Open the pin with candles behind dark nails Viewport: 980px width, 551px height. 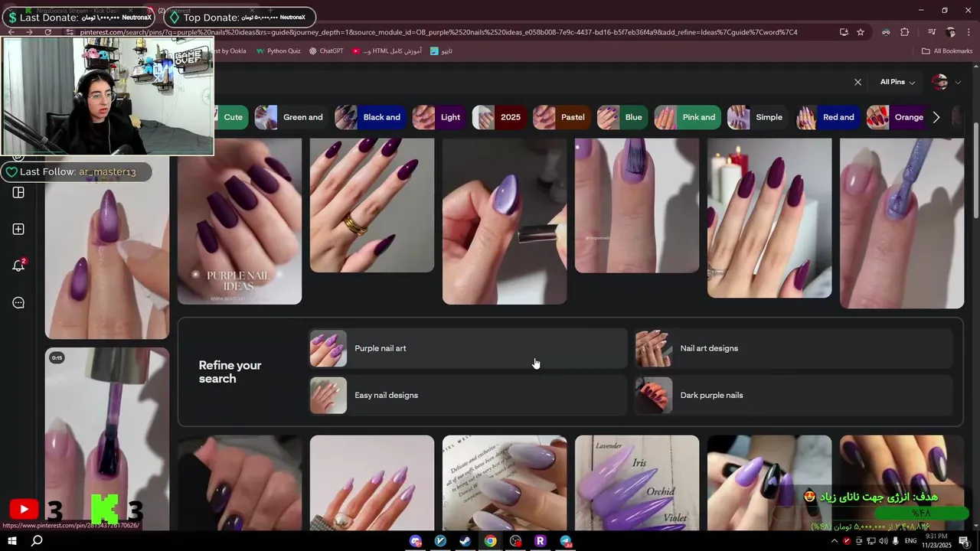[x=769, y=218]
